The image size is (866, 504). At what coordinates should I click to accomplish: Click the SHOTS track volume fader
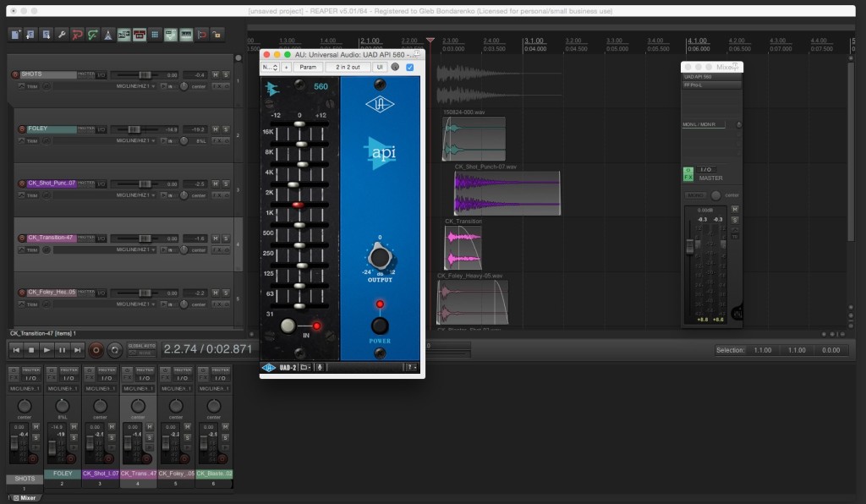(x=142, y=74)
